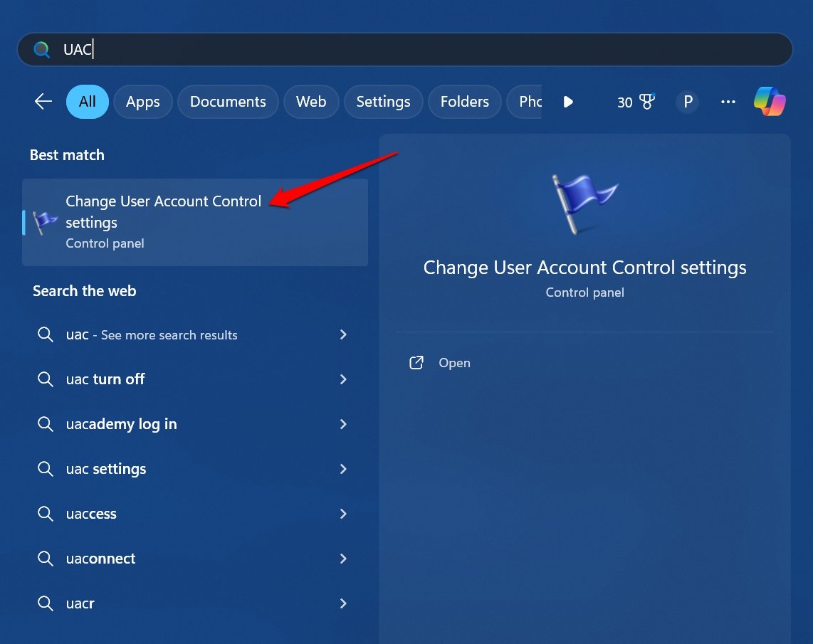Click the magnifier icon beside uacademy log in
The width and height of the screenshot is (813, 644).
46,424
